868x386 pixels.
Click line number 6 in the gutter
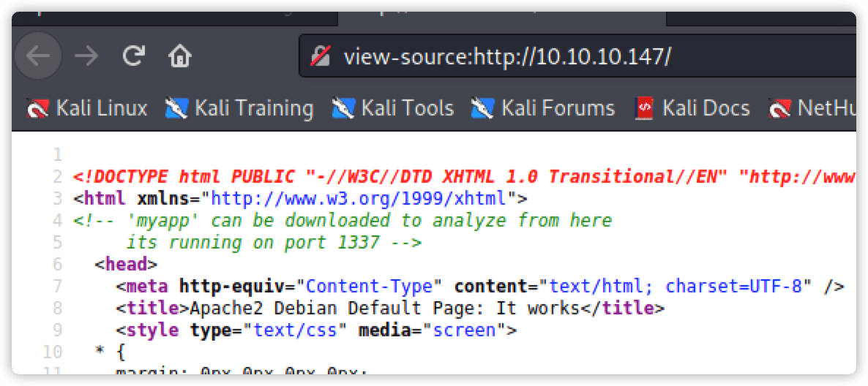click(57, 265)
